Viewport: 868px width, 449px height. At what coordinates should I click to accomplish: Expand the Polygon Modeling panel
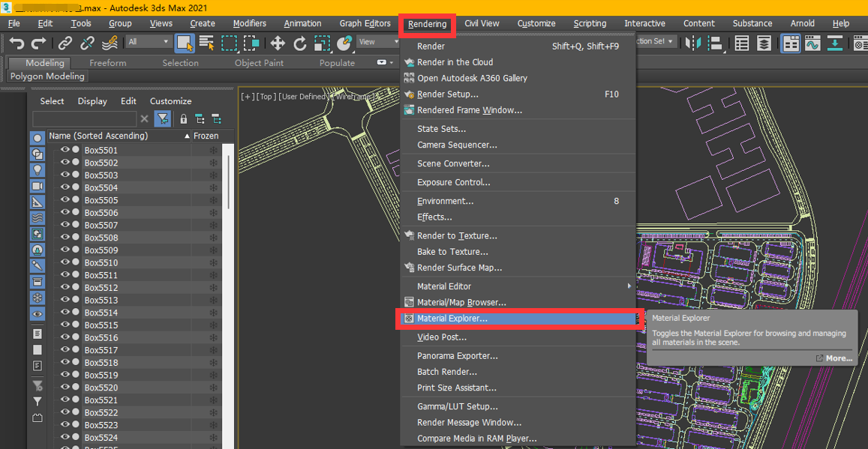[x=47, y=76]
